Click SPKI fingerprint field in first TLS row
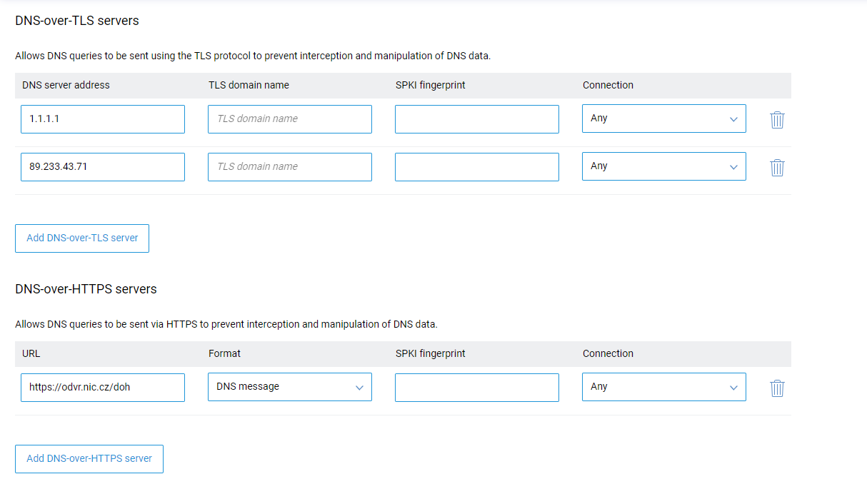This screenshot has width=867, height=504. [477, 119]
